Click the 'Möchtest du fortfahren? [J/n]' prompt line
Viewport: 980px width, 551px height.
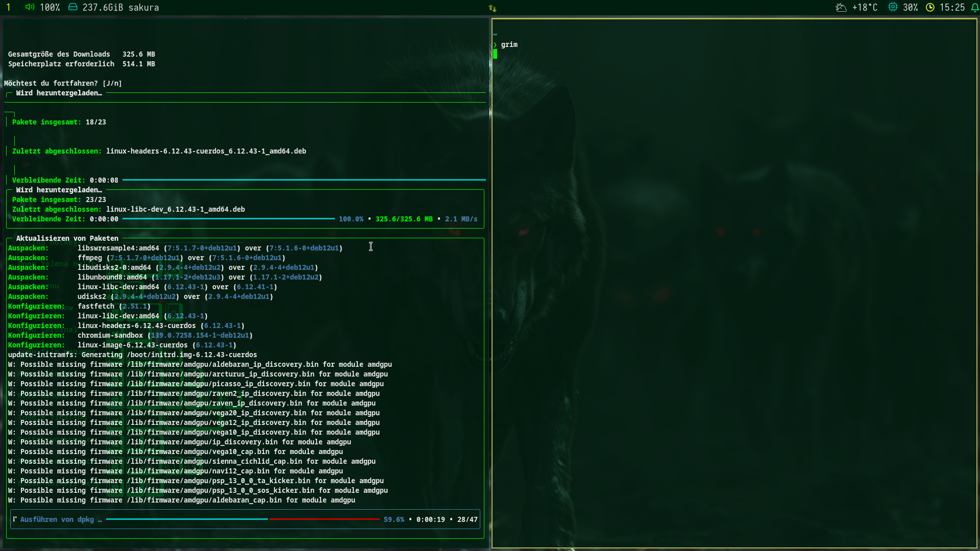tap(63, 83)
